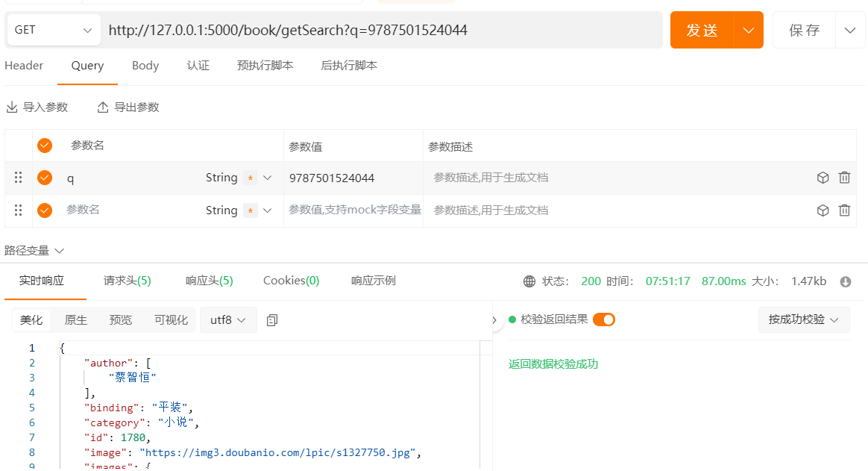Screen dimensions: 868x471
Task: Open the pre-execution script tab
Action: (x=265, y=66)
